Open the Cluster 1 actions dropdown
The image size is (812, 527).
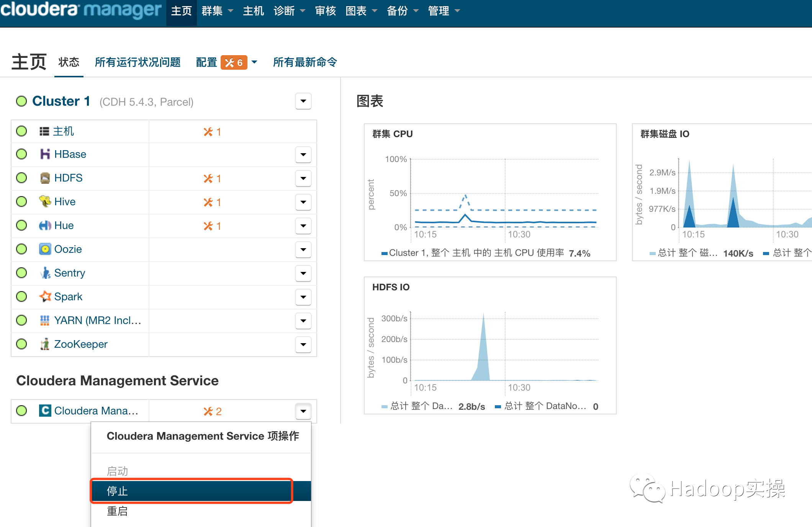point(303,101)
